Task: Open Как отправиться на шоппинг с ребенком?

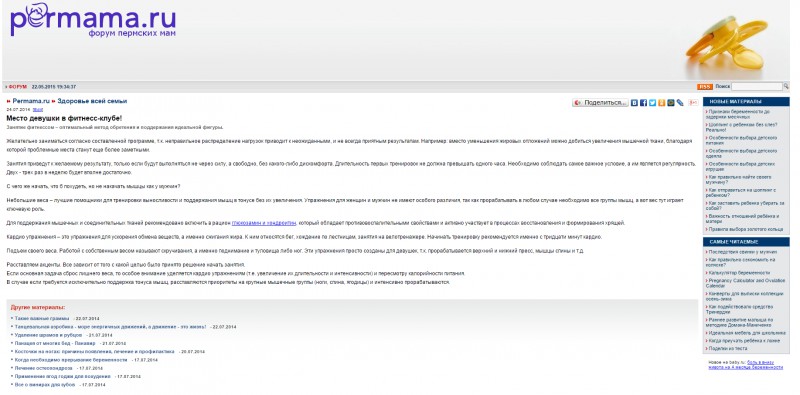Action: (x=742, y=192)
